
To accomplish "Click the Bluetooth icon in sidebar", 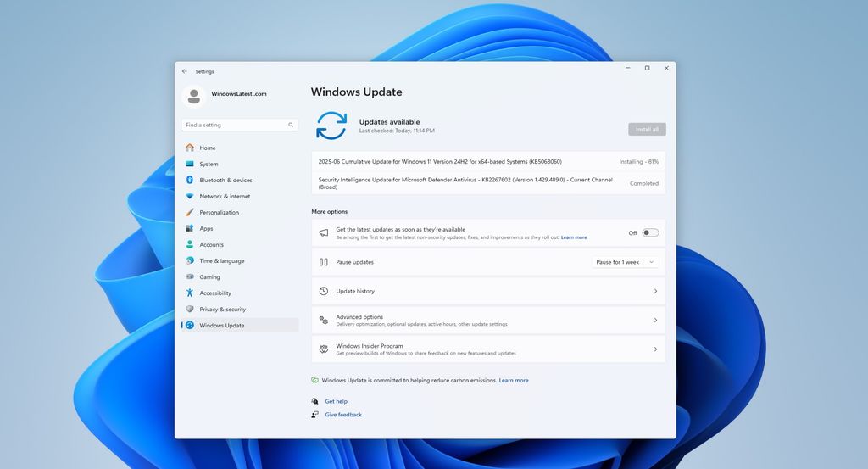I will (190, 180).
